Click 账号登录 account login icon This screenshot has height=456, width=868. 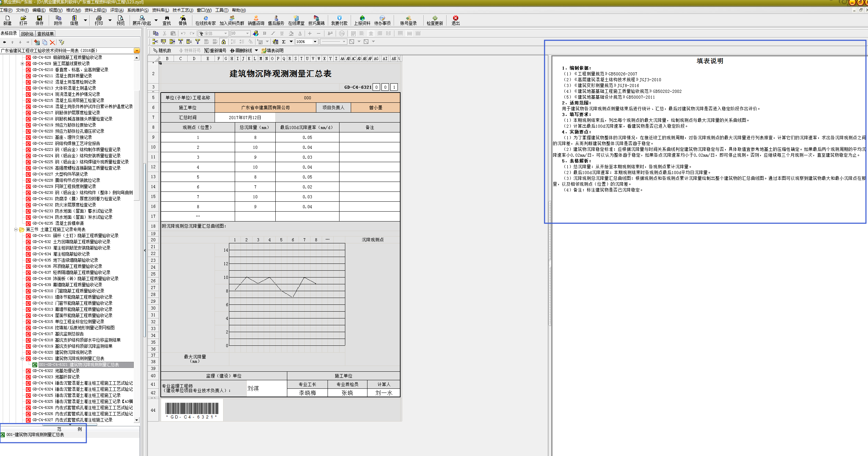click(408, 20)
